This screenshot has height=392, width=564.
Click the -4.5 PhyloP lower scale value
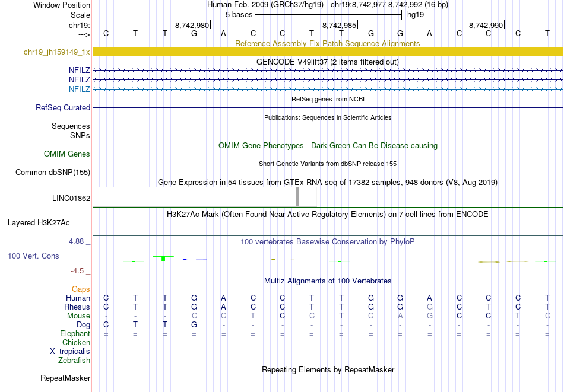77,270
